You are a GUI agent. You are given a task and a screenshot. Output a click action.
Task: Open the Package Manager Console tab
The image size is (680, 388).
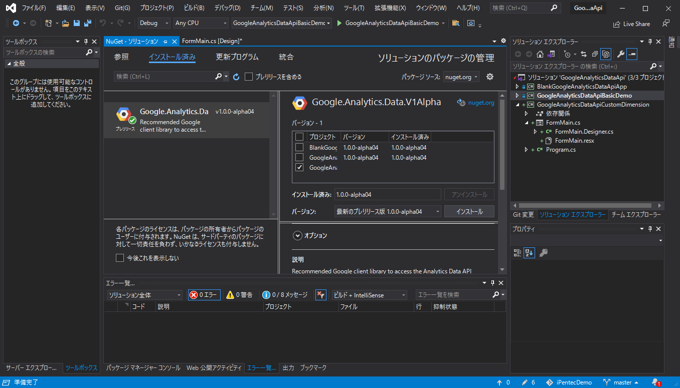click(x=143, y=368)
